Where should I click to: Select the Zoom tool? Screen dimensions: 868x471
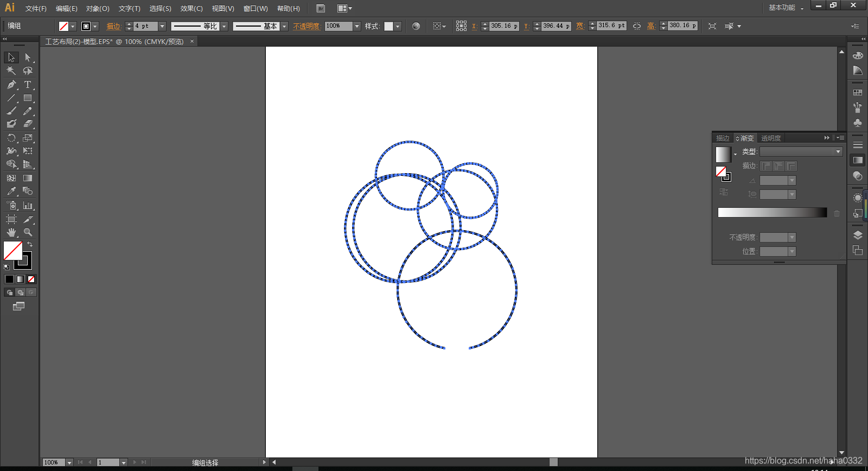[28, 232]
